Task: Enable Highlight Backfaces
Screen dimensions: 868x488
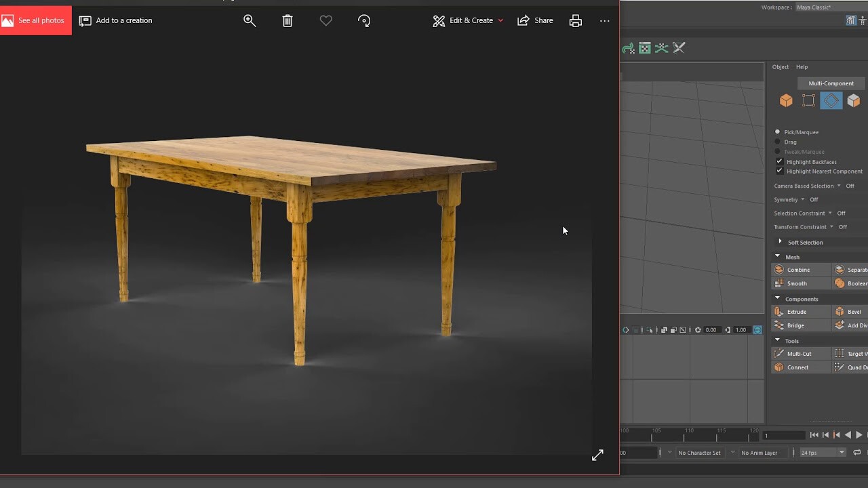Action: (x=780, y=161)
